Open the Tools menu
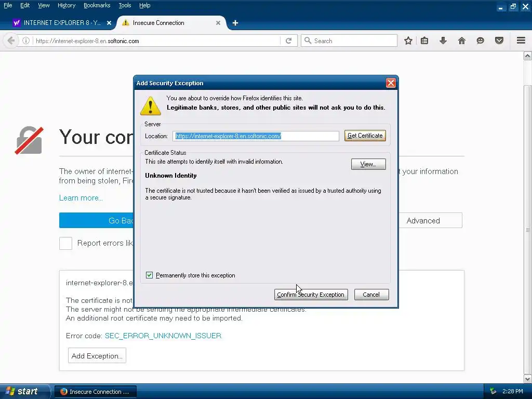Image resolution: width=532 pixels, height=399 pixels. [x=125, y=5]
